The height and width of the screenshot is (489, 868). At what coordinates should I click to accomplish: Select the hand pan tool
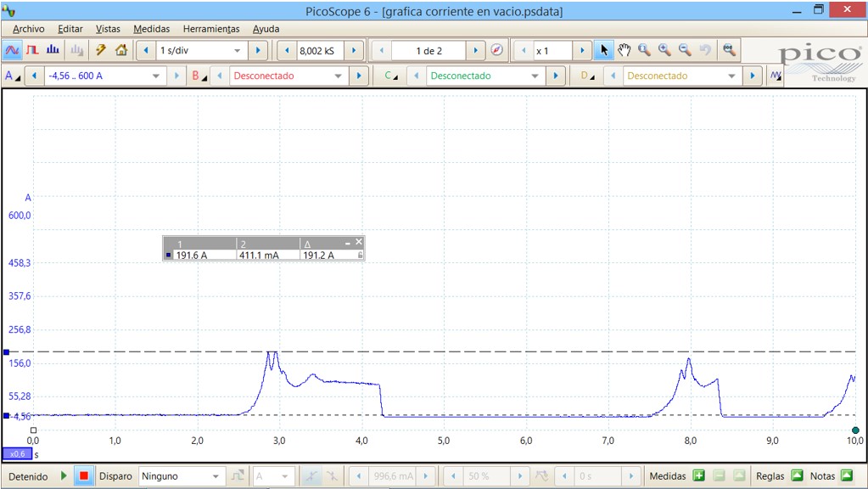tap(624, 50)
